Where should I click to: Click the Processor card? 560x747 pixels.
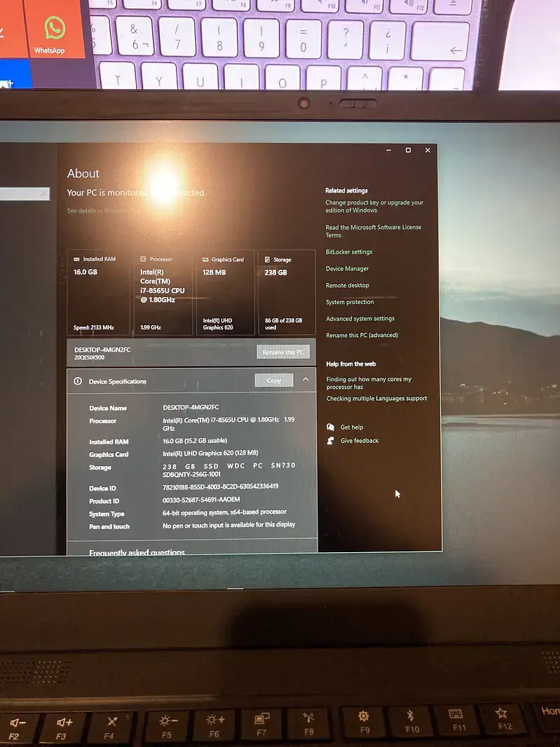click(164, 292)
